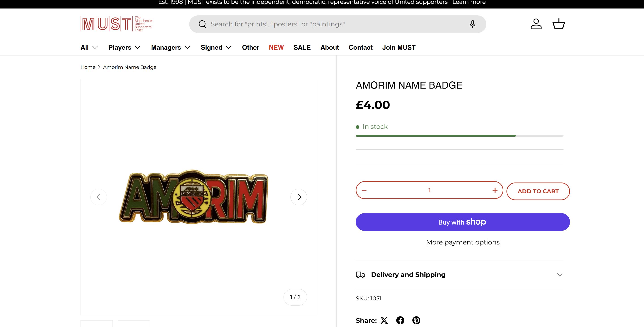Focus the product search field
Viewport: 644px width, 327px height.
tap(335, 24)
